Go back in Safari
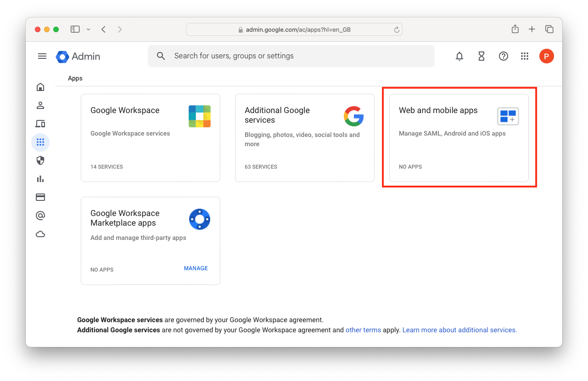 [104, 29]
